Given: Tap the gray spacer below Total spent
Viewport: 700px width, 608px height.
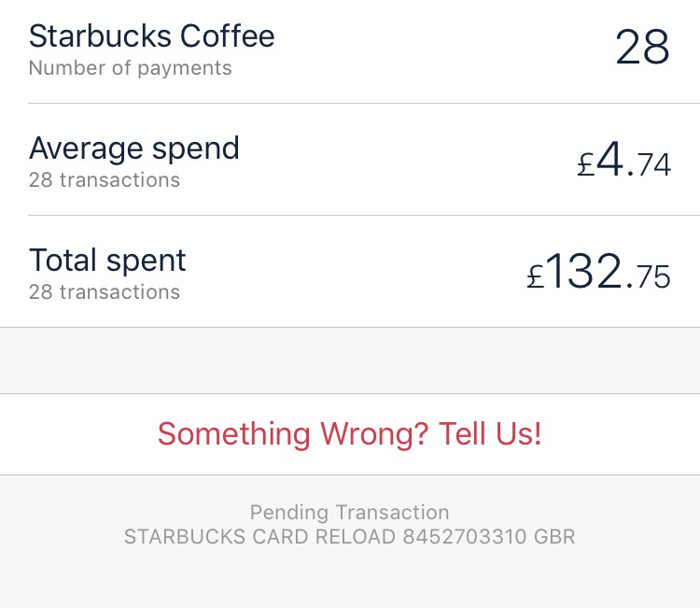Looking at the screenshot, I should [x=349, y=361].
